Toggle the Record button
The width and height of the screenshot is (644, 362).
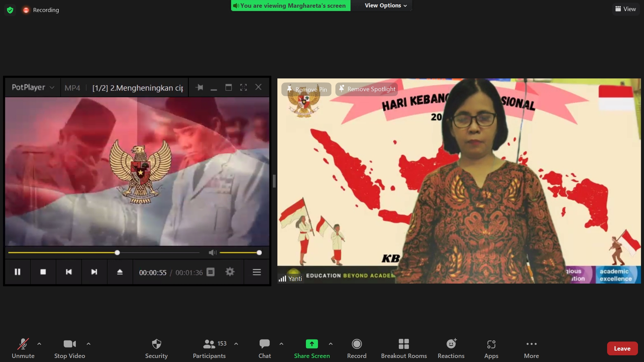(x=357, y=348)
